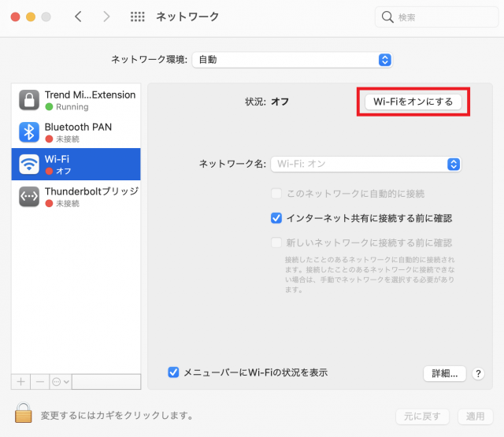The image size is (504, 437).
Task: Open 詳細... advanced settings
Action: tap(444, 374)
